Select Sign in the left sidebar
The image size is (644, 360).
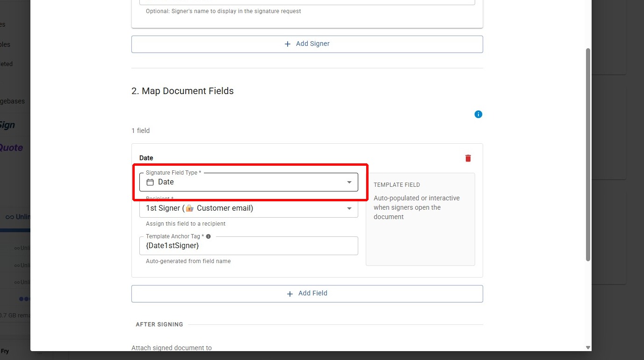[8, 125]
